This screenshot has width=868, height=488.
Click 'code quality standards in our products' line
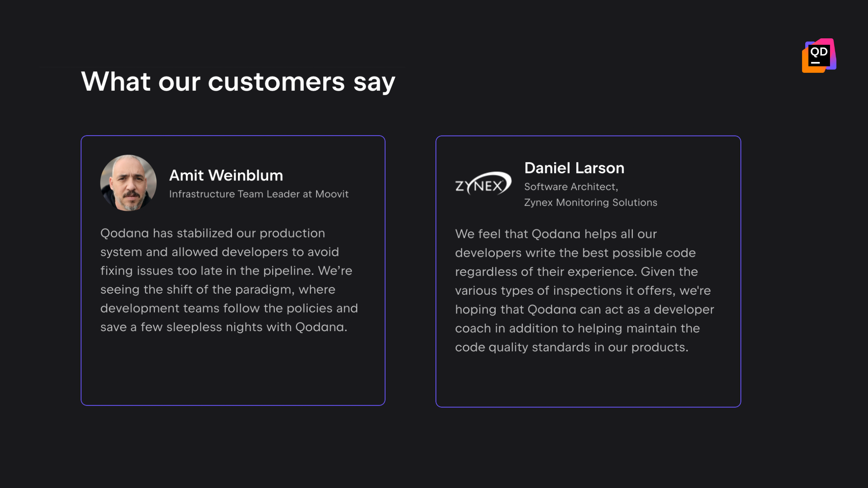click(x=572, y=347)
